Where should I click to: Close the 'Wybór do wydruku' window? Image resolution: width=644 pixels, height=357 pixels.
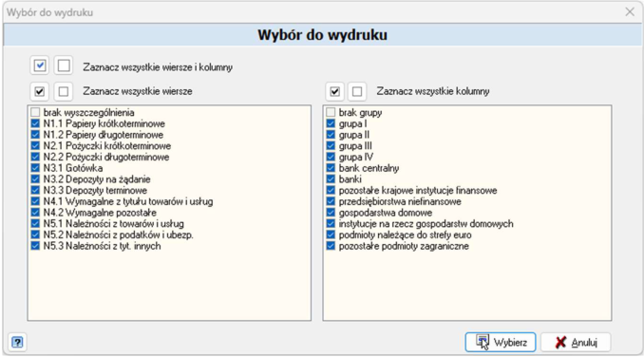pos(630,12)
